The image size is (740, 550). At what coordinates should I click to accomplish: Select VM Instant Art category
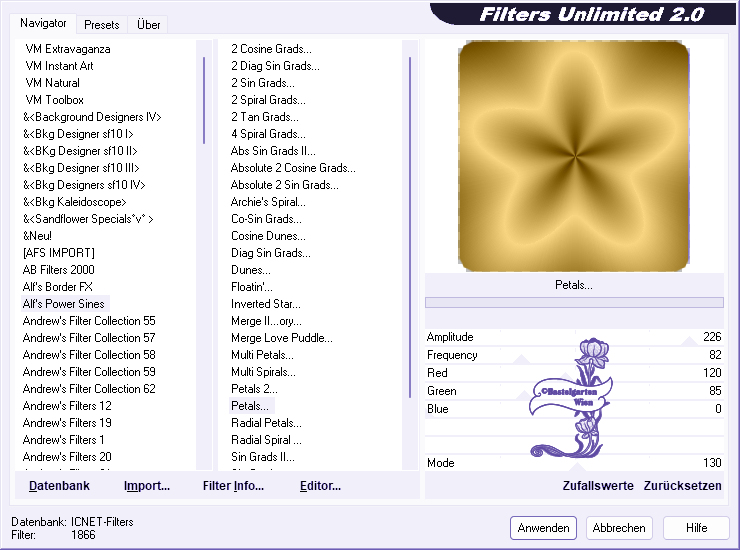59,66
